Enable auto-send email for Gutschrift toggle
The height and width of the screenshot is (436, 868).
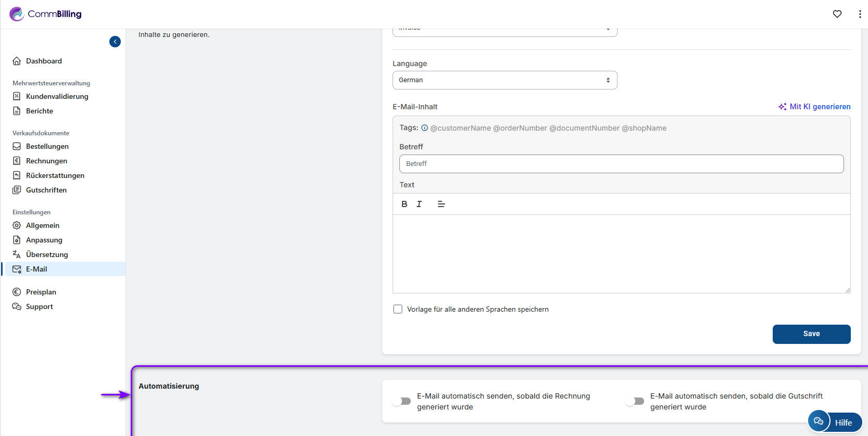pos(635,401)
